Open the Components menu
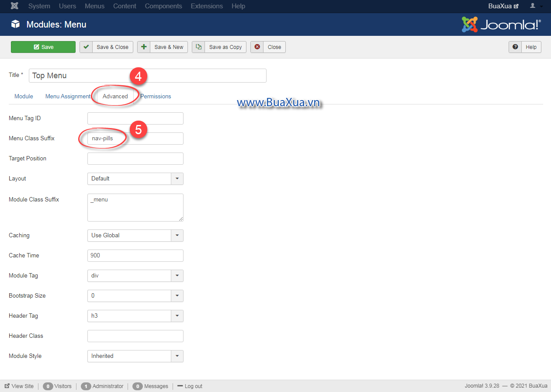This screenshot has height=392, width=551. [163, 6]
